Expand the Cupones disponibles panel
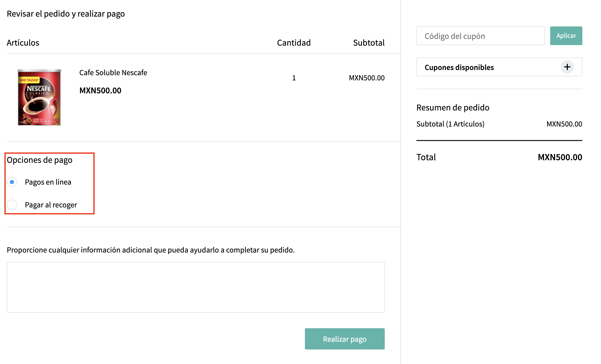This screenshot has height=364, width=601. (459, 67)
